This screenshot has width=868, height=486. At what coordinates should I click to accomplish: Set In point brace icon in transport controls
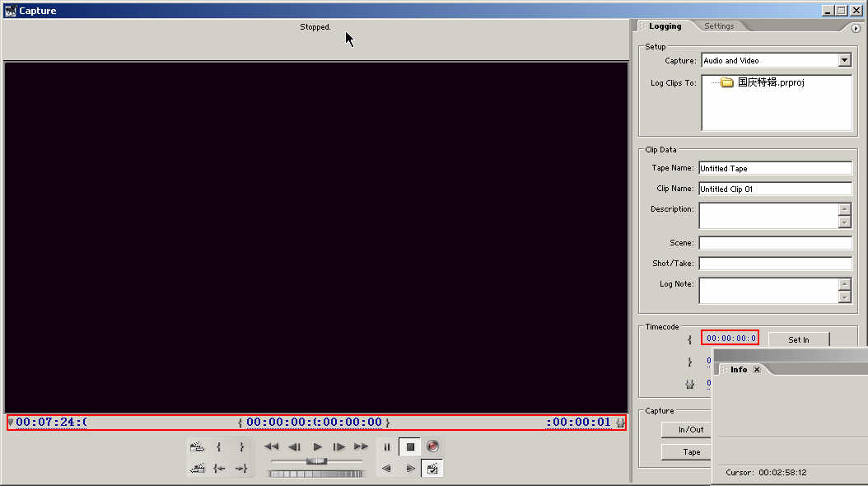219,446
